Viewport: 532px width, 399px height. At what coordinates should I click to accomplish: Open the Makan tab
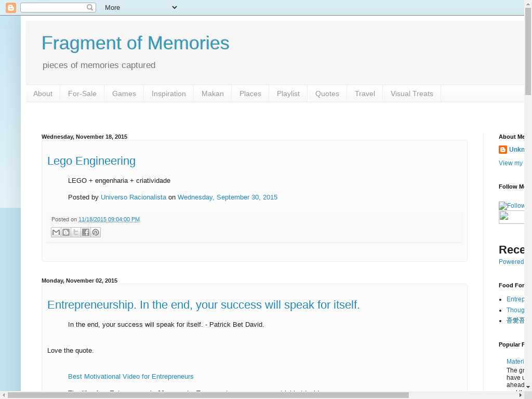click(x=212, y=94)
